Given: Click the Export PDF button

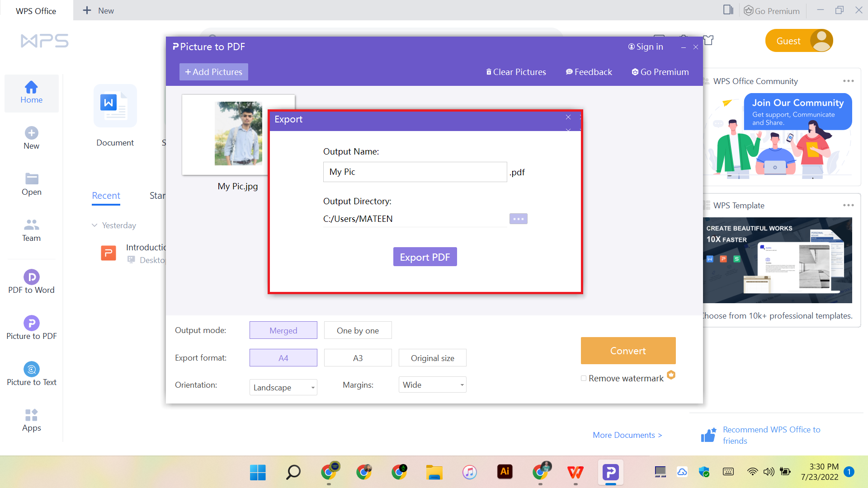Looking at the screenshot, I should point(425,257).
